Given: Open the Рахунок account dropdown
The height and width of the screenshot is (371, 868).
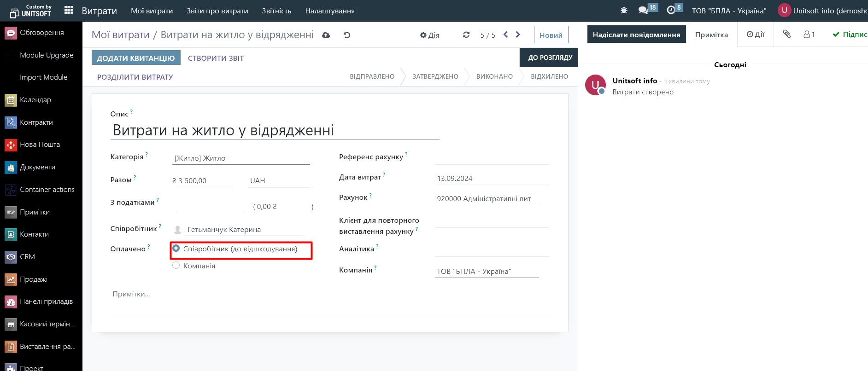Looking at the screenshot, I should 487,199.
